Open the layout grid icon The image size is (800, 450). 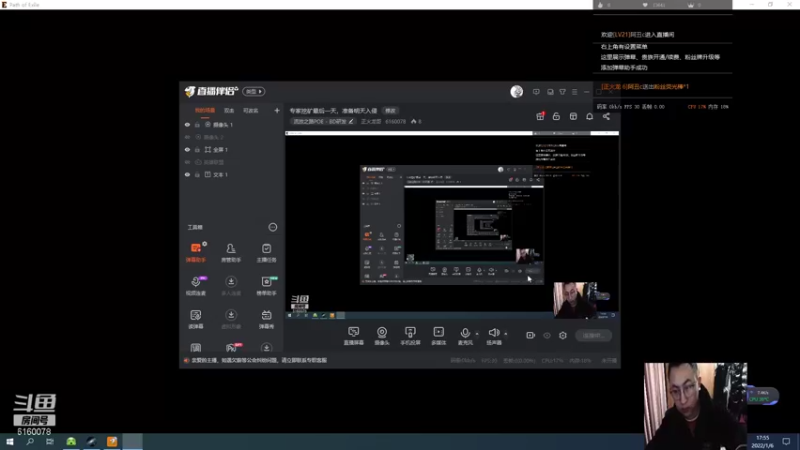(x=573, y=116)
